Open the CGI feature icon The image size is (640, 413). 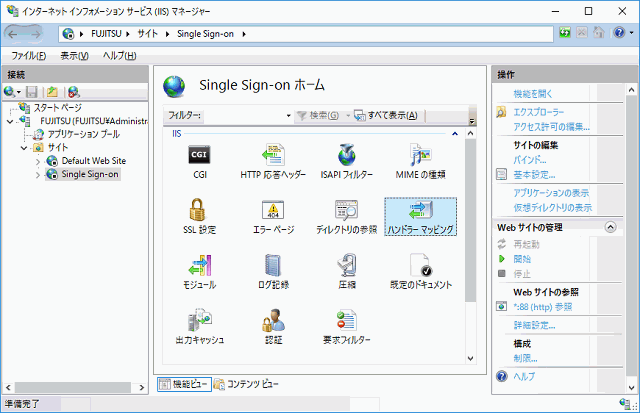pos(199,162)
